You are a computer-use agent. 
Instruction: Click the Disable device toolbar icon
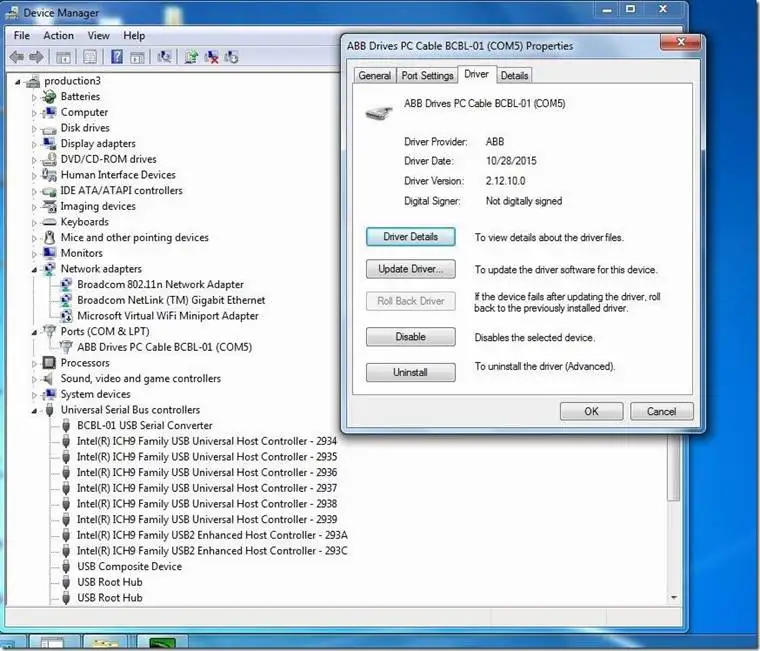[x=233, y=57]
